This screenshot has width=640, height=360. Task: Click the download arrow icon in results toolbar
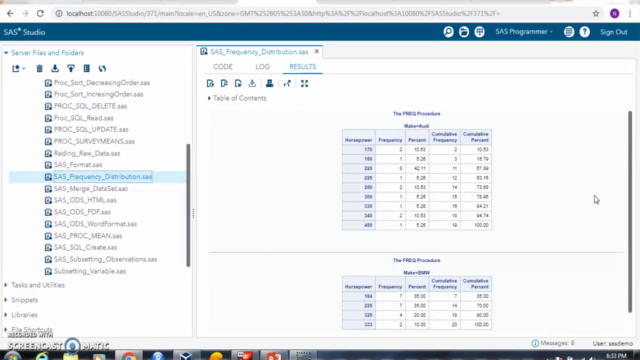point(252,84)
